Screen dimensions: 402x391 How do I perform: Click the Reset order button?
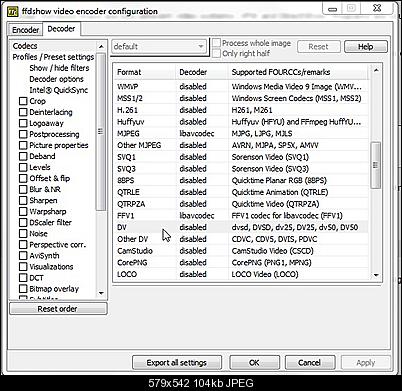point(58,309)
